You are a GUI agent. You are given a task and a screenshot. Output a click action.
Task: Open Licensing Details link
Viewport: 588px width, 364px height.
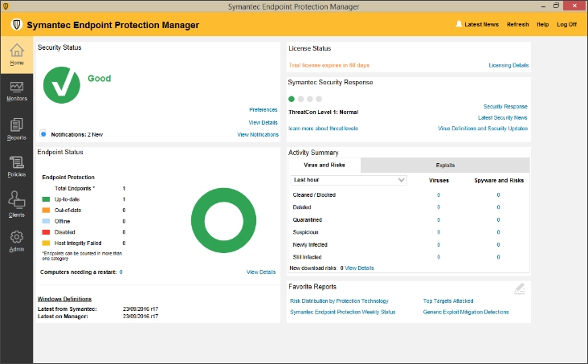pyautogui.click(x=508, y=65)
